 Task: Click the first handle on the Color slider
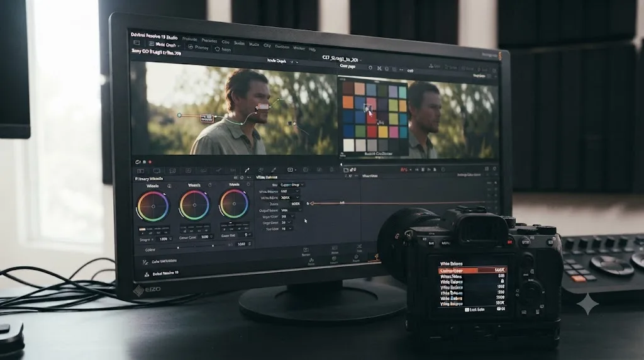coord(178,248)
